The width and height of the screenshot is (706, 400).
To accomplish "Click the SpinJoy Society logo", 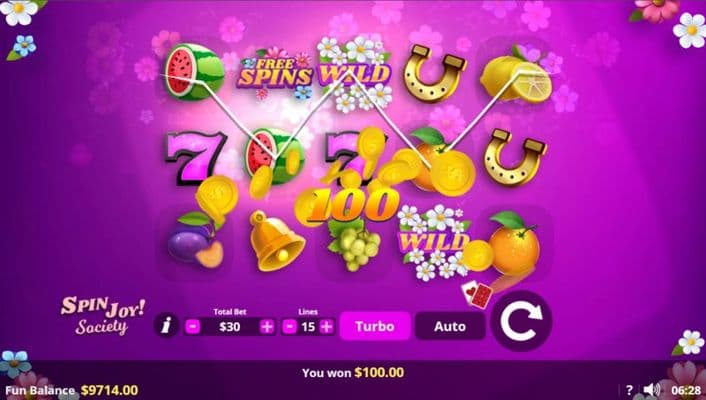I will pos(103,315).
